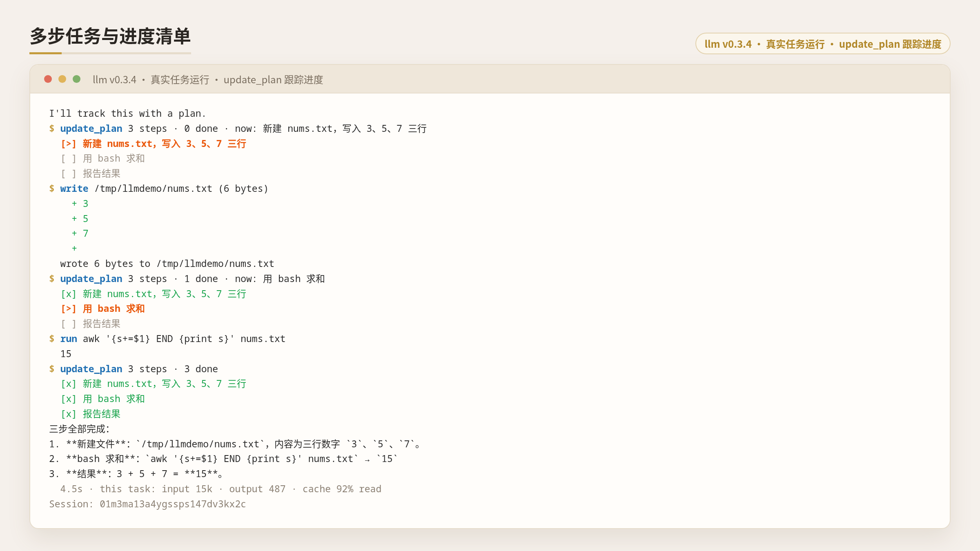Image resolution: width=980 pixels, height=551 pixels.
Task: Click the summary line 三步全部完成
Action: pos(80,429)
